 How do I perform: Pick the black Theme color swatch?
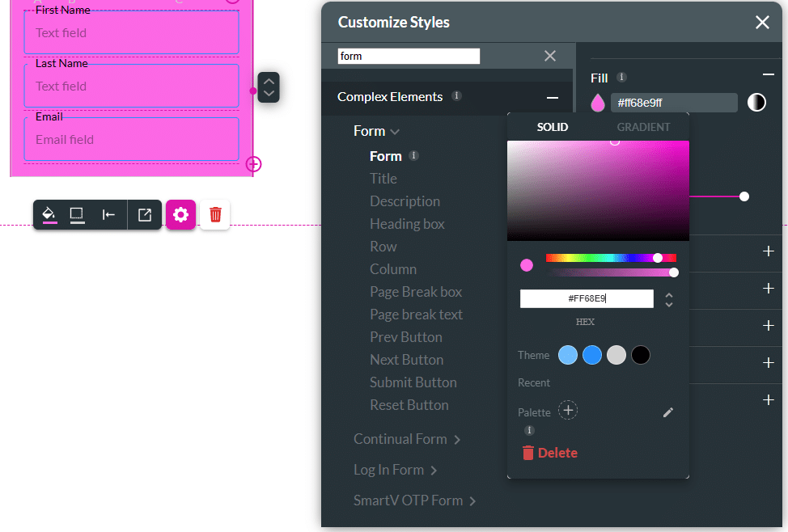(x=641, y=355)
